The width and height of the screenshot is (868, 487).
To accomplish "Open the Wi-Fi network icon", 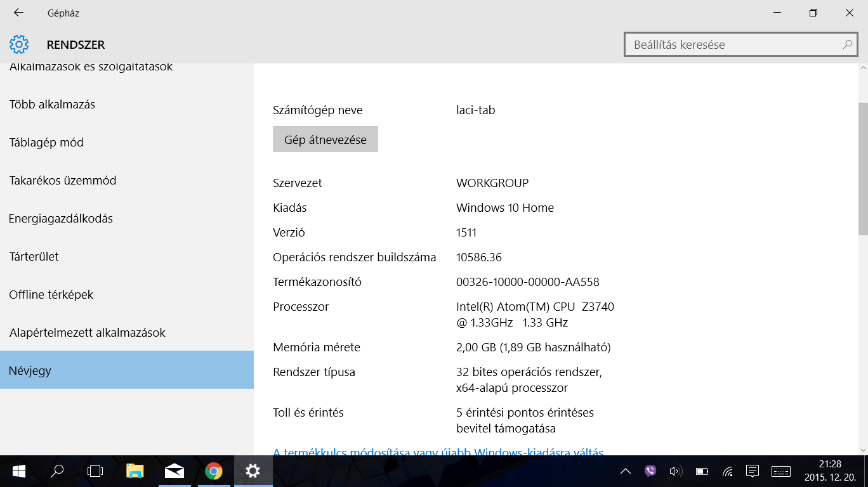I will coord(728,471).
